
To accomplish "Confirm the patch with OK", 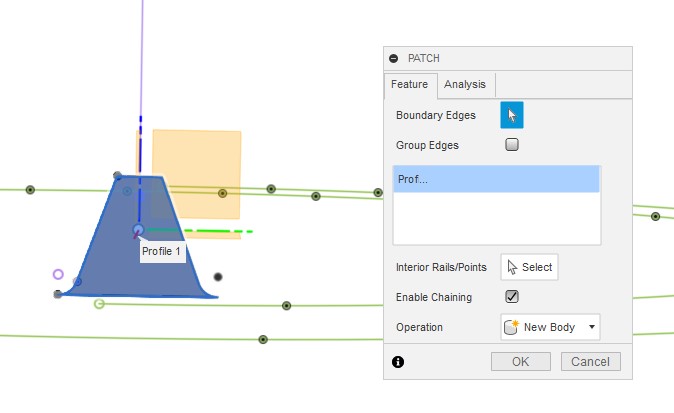I will point(520,362).
